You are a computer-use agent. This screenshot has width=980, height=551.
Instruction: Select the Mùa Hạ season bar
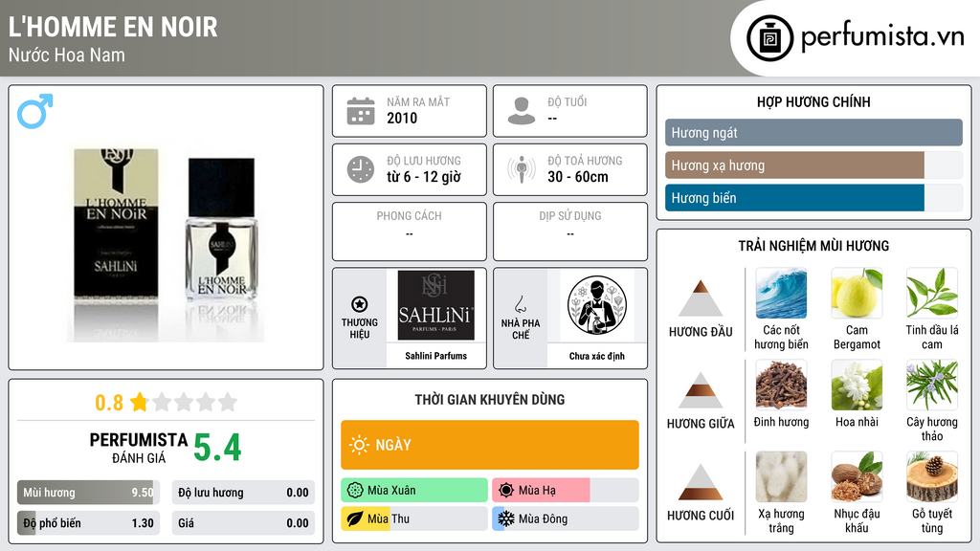tap(566, 491)
